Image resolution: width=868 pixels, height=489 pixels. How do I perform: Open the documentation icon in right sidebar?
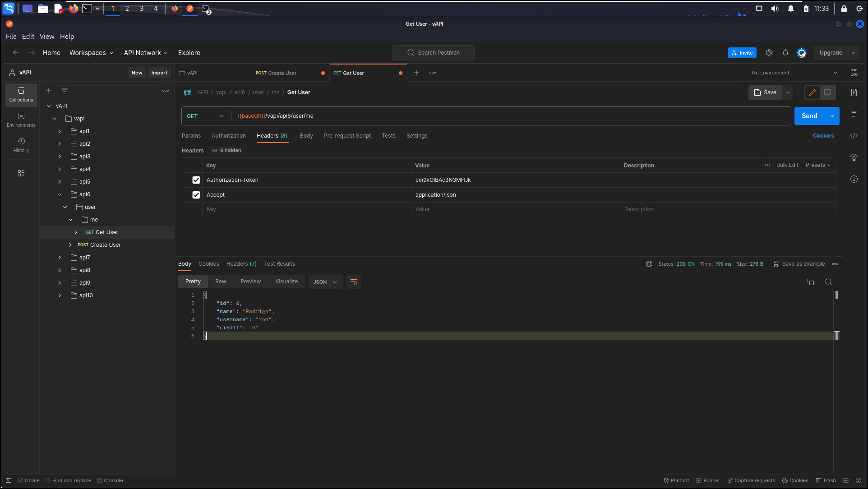[854, 92]
